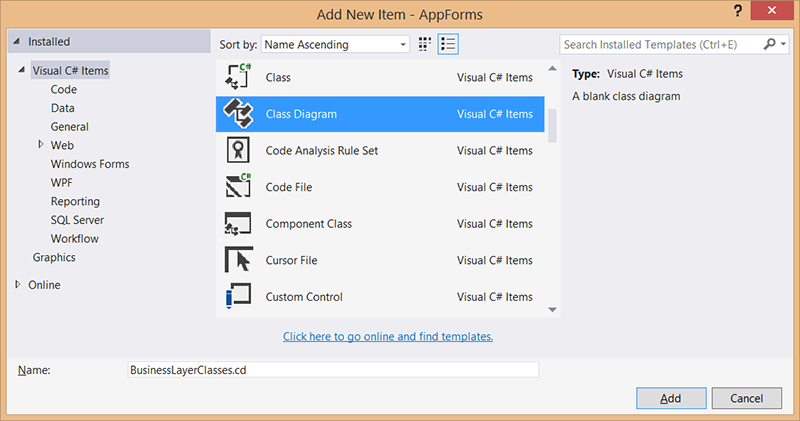The image size is (800, 421).
Task: Click the Name field with BusinessLayerClasses.cd
Action: pyautogui.click(x=333, y=370)
